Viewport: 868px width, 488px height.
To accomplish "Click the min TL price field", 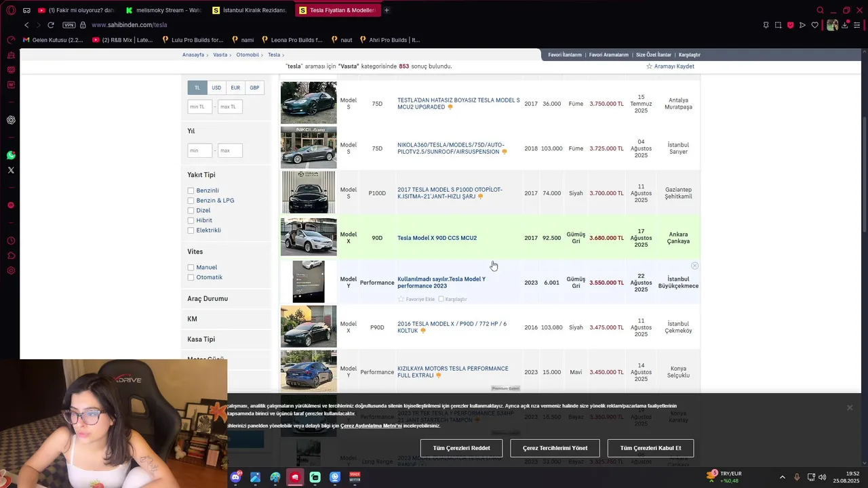I will point(199,106).
